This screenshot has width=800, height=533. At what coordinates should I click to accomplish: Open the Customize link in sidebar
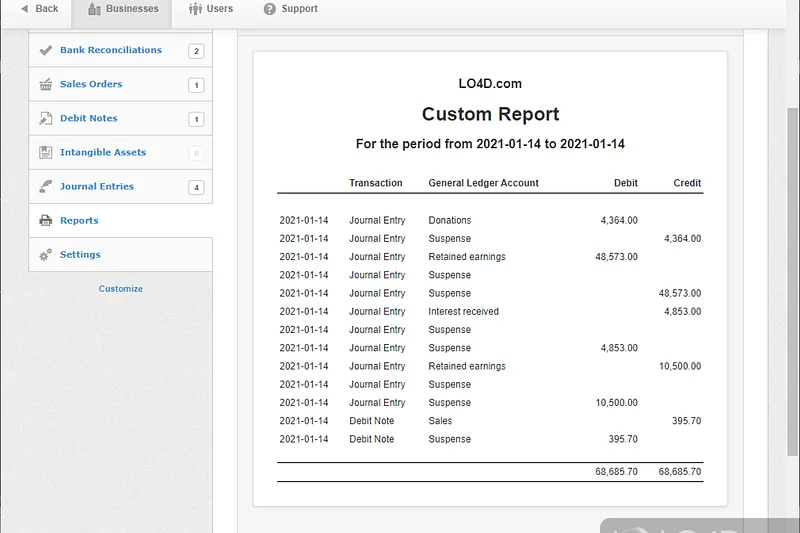120,289
